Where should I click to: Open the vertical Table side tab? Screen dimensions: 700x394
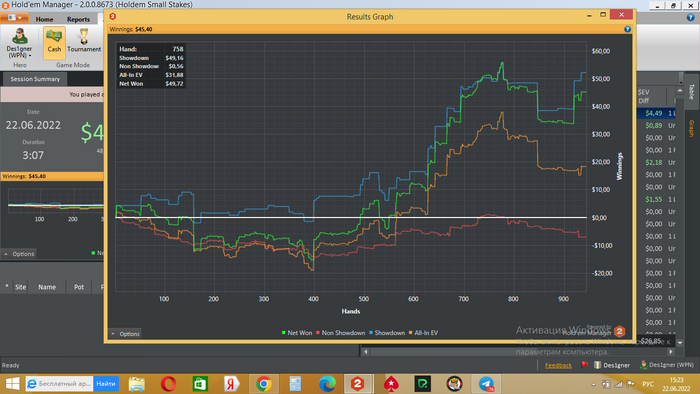(691, 91)
